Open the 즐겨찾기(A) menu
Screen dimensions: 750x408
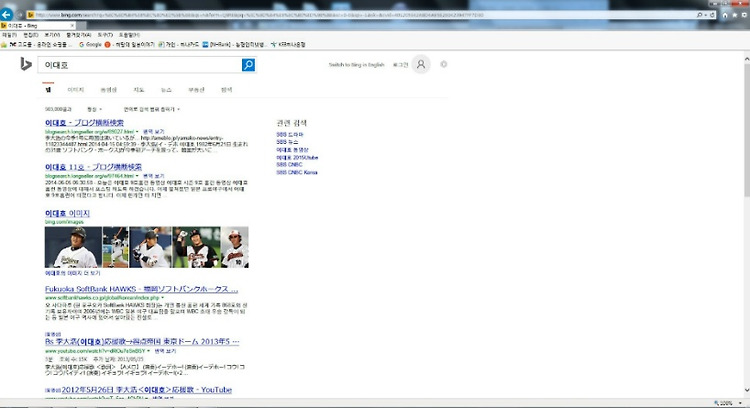click(78, 35)
